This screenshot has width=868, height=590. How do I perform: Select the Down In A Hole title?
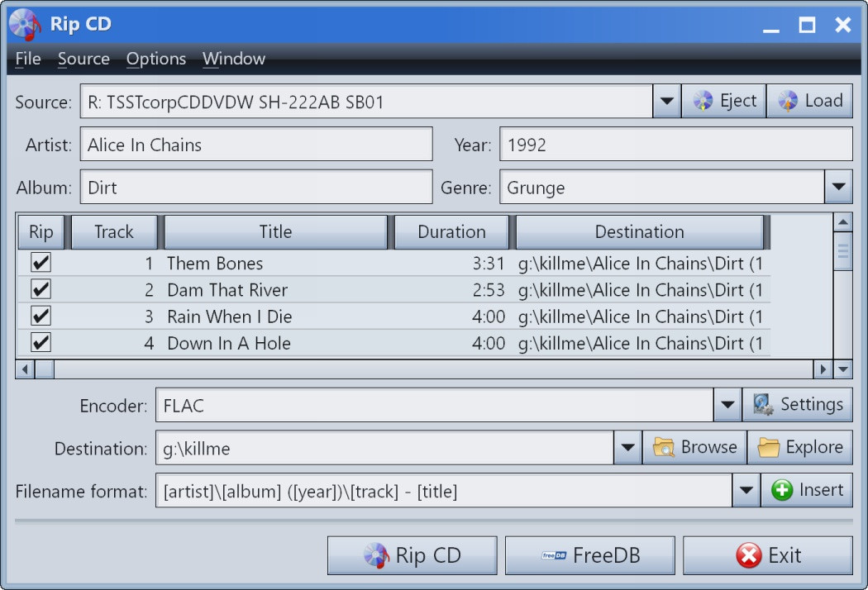coord(229,343)
